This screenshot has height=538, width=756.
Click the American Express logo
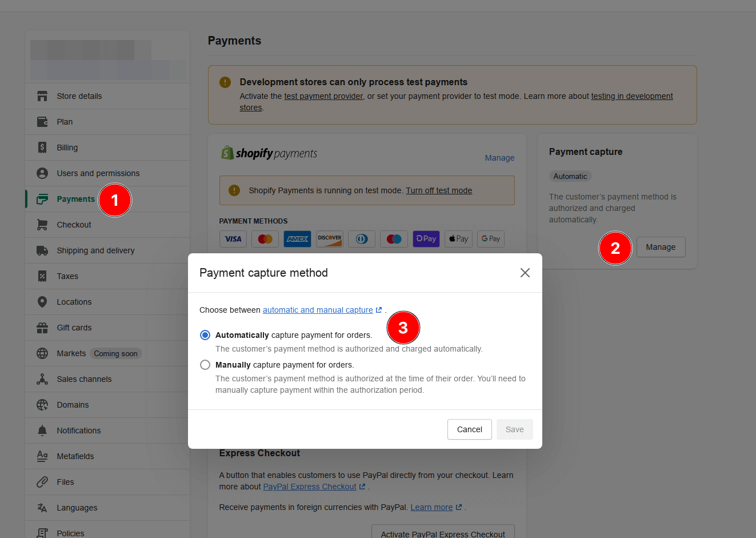[297, 239]
